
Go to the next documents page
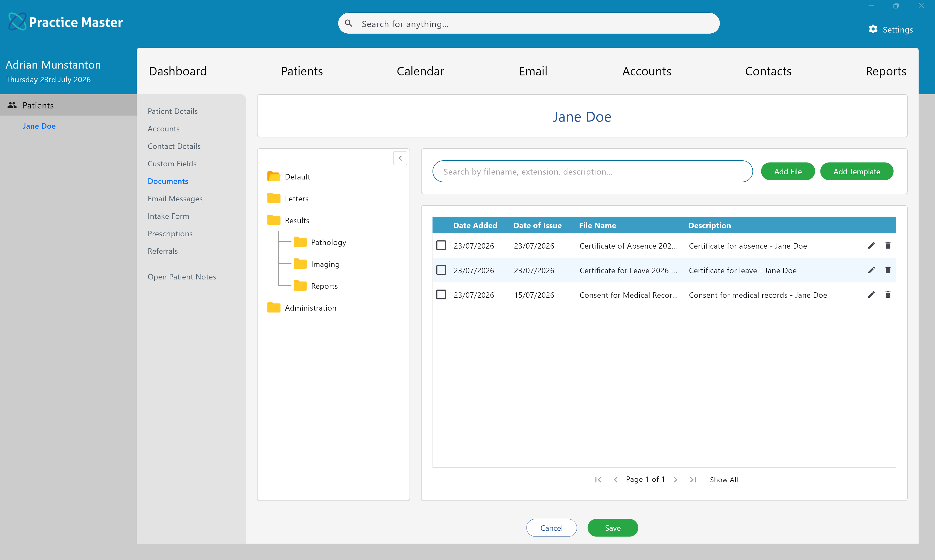pos(676,480)
